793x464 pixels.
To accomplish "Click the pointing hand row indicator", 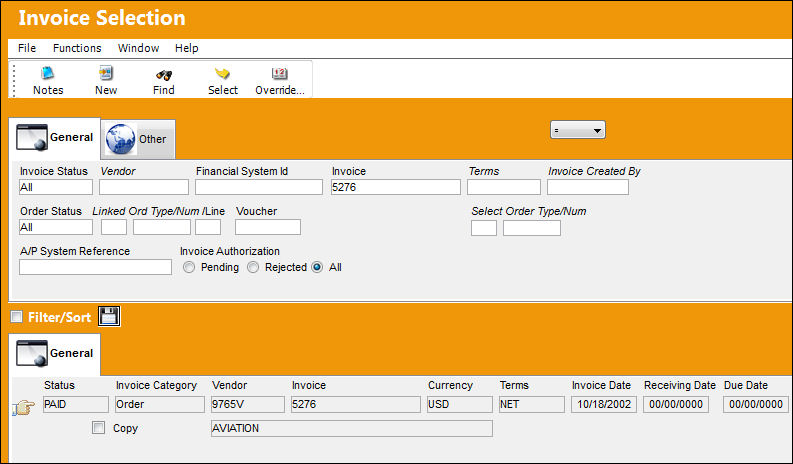I will (23, 406).
